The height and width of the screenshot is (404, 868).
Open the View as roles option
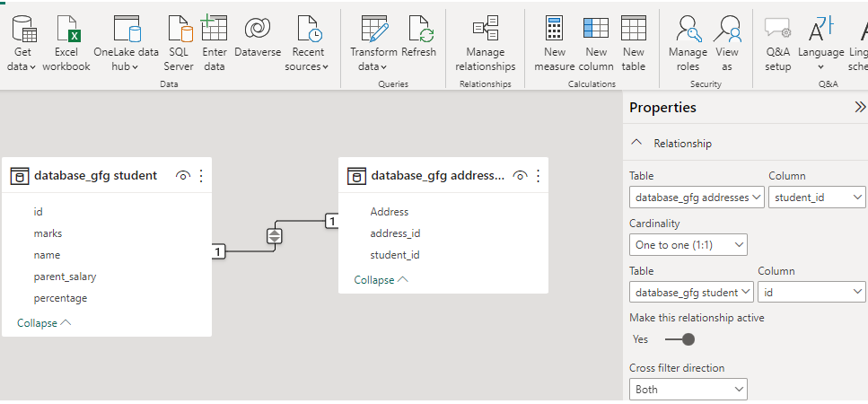(x=727, y=44)
